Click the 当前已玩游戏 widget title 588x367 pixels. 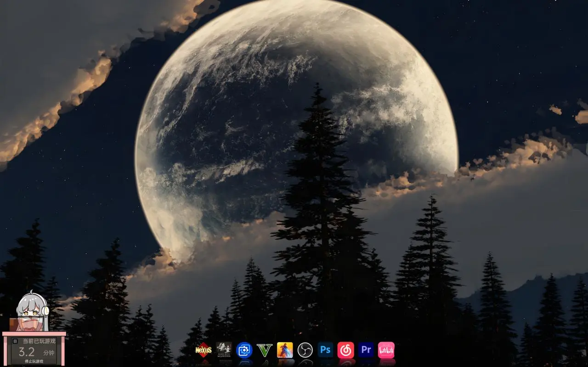39,341
